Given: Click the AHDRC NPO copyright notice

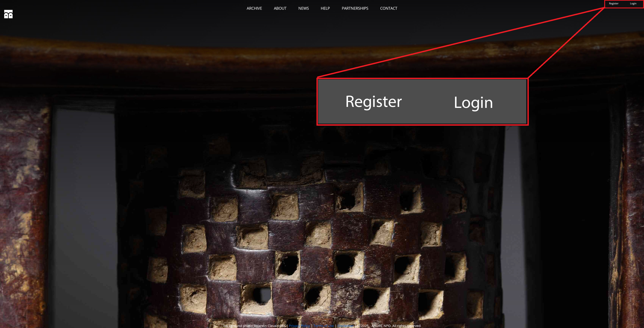Looking at the screenshot, I should [x=389, y=326].
